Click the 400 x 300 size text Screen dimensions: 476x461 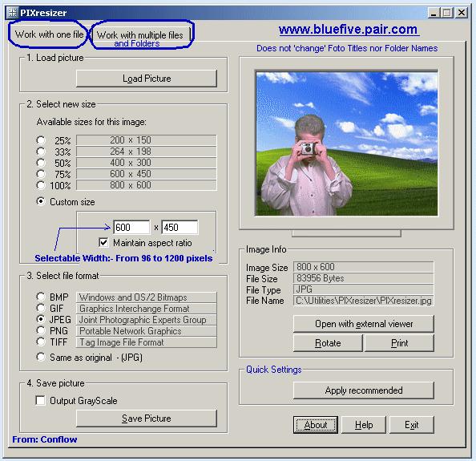[x=131, y=163]
